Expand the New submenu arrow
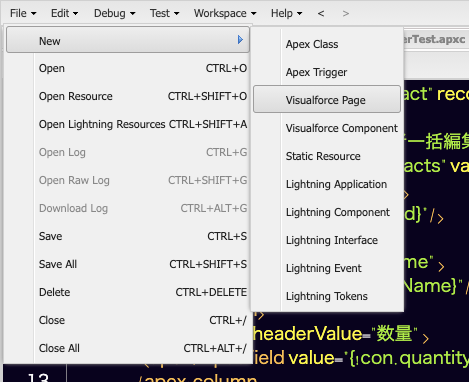Image resolution: width=469 pixels, height=382 pixels. pos(240,40)
